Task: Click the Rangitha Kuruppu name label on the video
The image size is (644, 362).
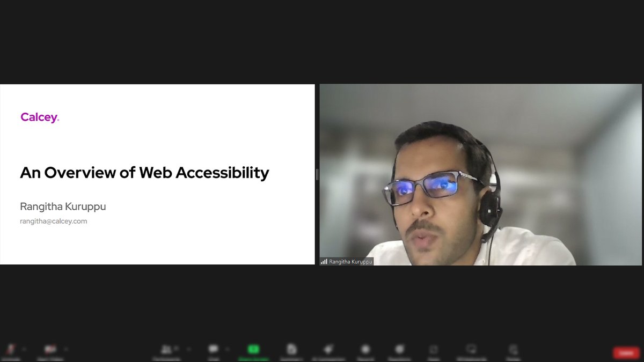Action: click(351, 262)
